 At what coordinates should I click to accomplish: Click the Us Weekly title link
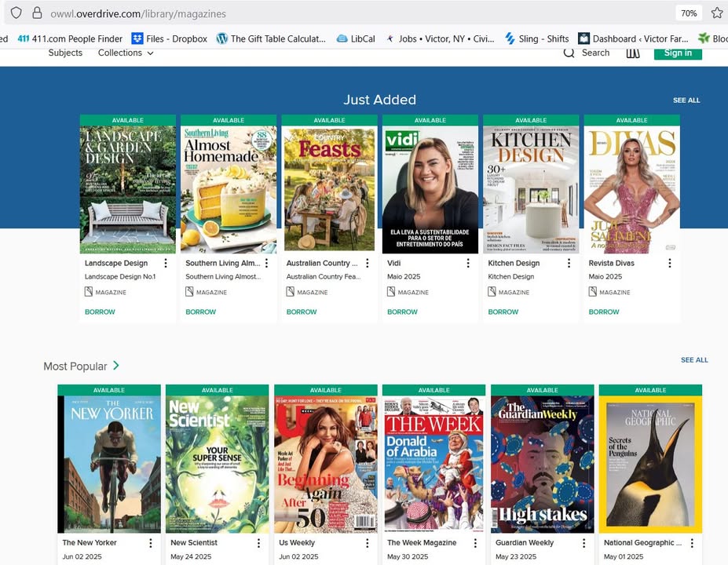[297, 543]
